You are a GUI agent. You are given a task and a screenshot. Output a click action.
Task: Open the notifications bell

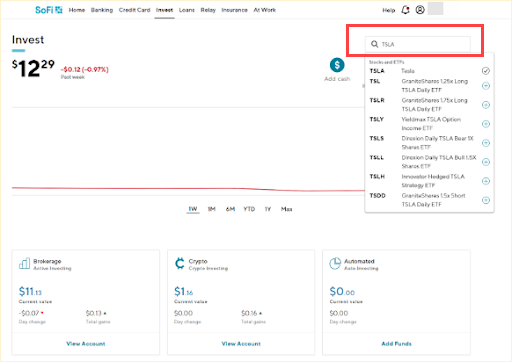405,10
